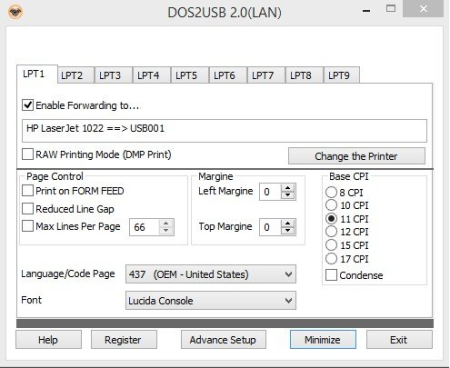Click the Change the Printer button
Viewport: 450px width, 368px height.
pos(357,156)
